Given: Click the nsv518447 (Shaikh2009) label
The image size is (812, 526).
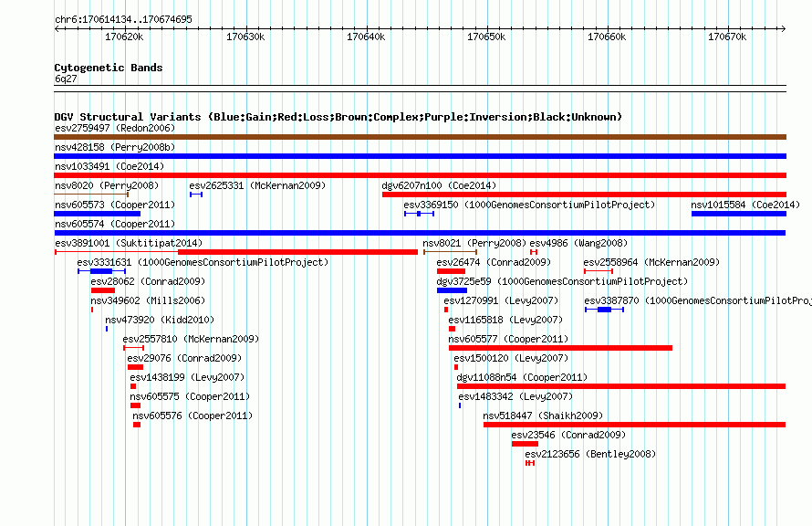Looking at the screenshot, I should [543, 416].
